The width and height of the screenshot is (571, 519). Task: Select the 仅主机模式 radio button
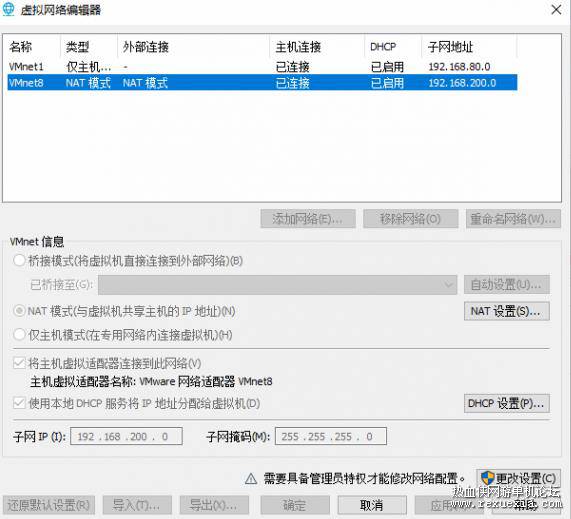click(x=19, y=335)
